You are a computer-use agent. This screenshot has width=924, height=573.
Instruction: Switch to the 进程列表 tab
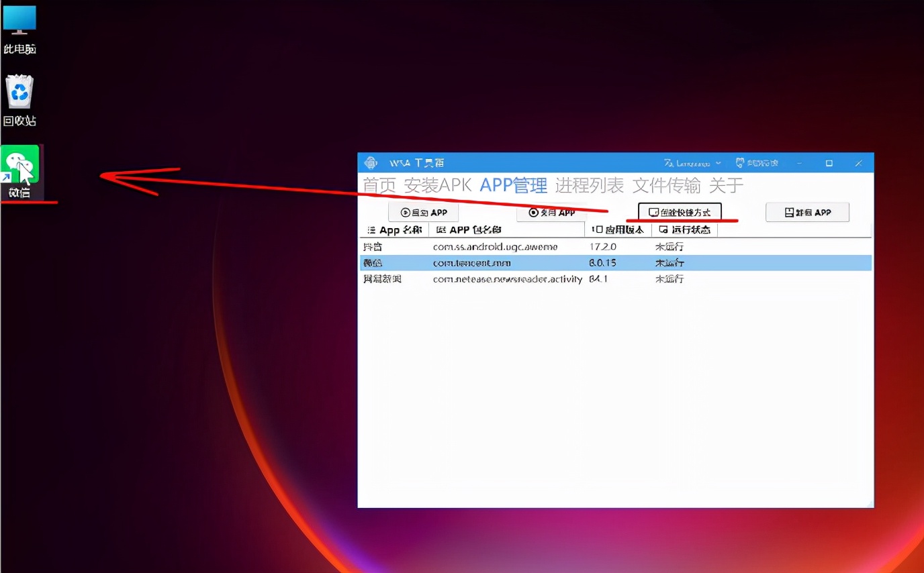tap(589, 186)
